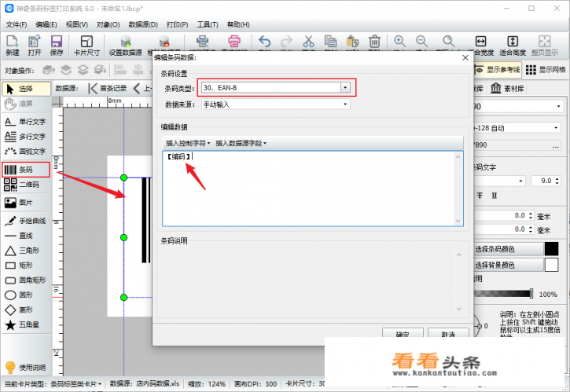570x392 pixels.
Task: Open the File (文件) menu
Action: [16, 24]
